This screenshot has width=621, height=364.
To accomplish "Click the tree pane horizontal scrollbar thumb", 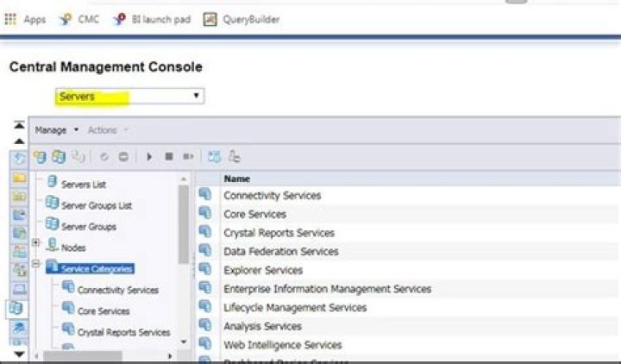I will coord(83,356).
